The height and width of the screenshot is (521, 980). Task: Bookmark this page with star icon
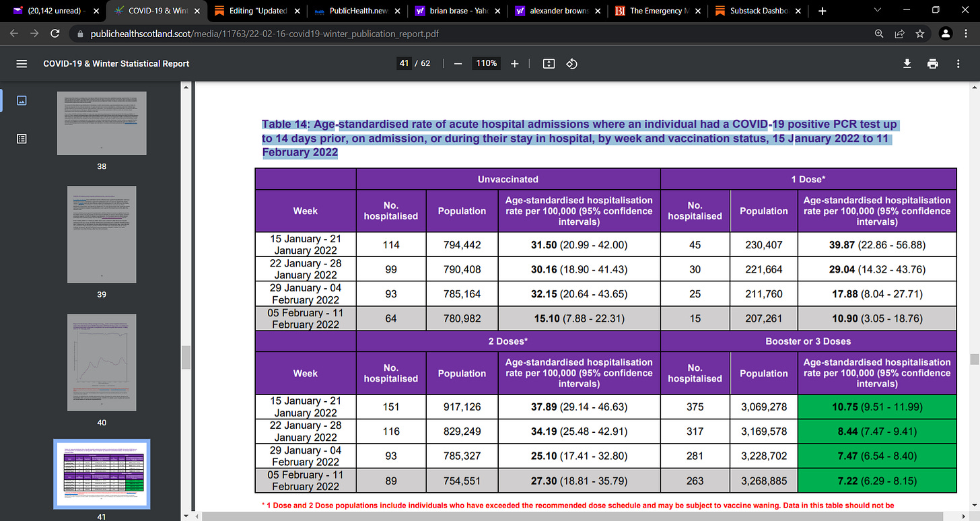(x=919, y=33)
